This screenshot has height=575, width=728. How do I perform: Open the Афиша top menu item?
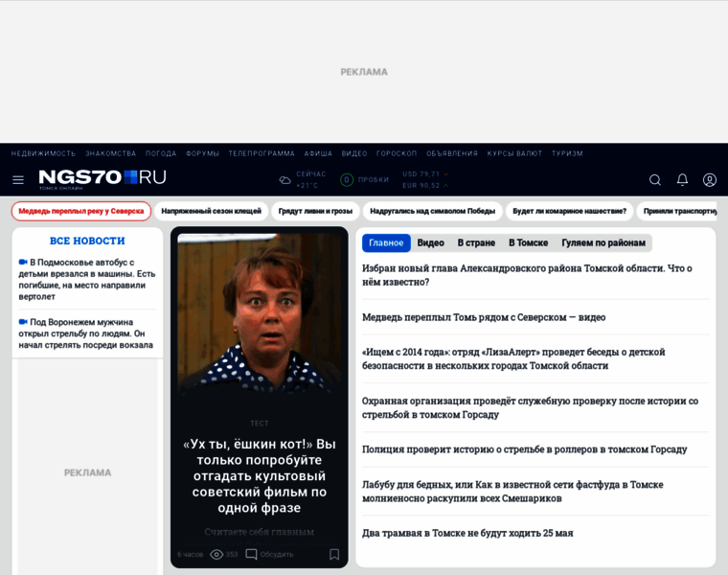[x=318, y=153]
